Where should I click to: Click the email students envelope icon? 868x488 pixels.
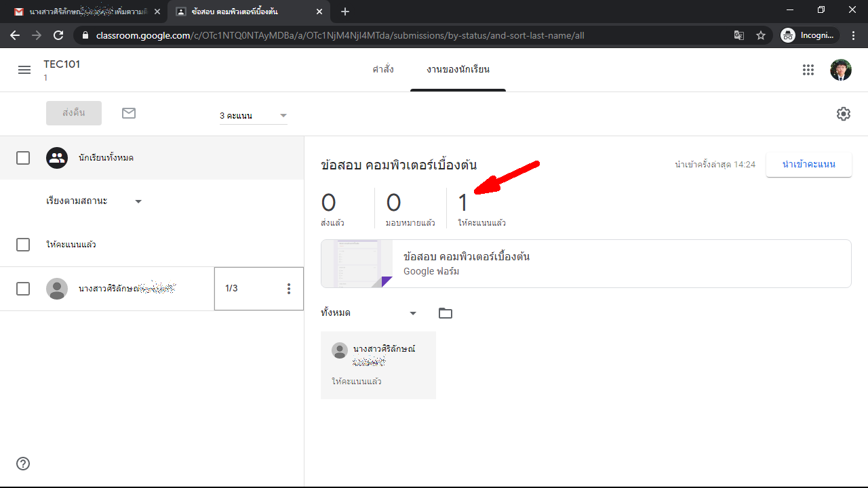click(129, 113)
